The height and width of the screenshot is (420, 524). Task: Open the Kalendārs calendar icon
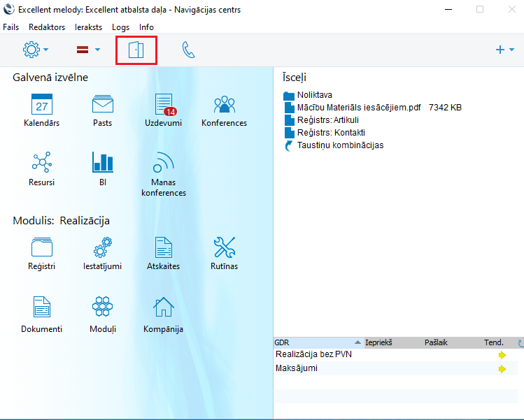(x=42, y=106)
